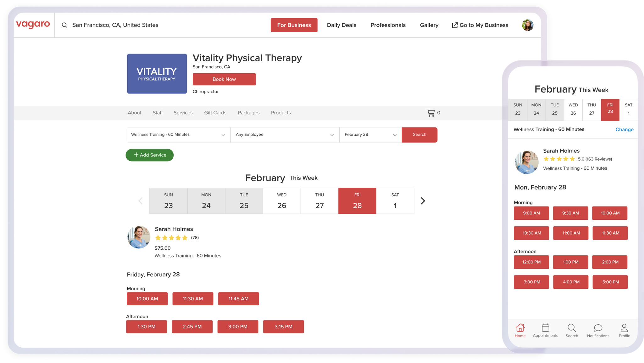Viewport: 644px width, 363px height.
Task: Click the green Add Service button
Action: click(x=150, y=155)
